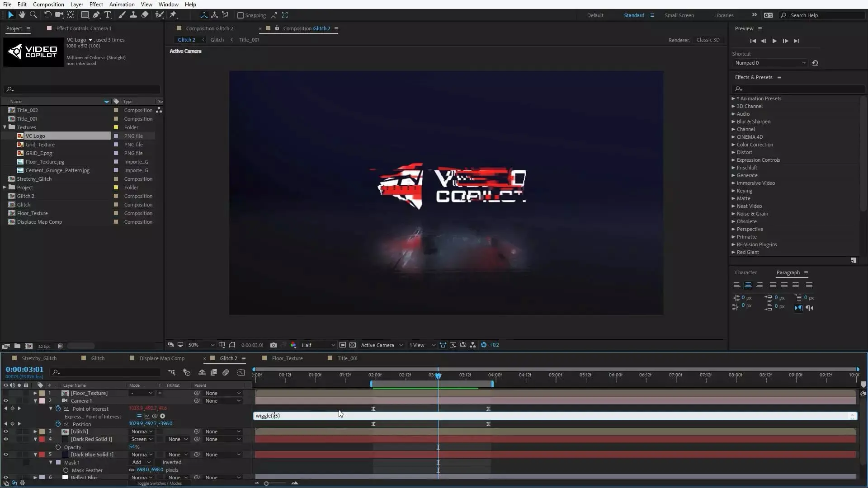Select the Selection arrow tool

(11, 15)
